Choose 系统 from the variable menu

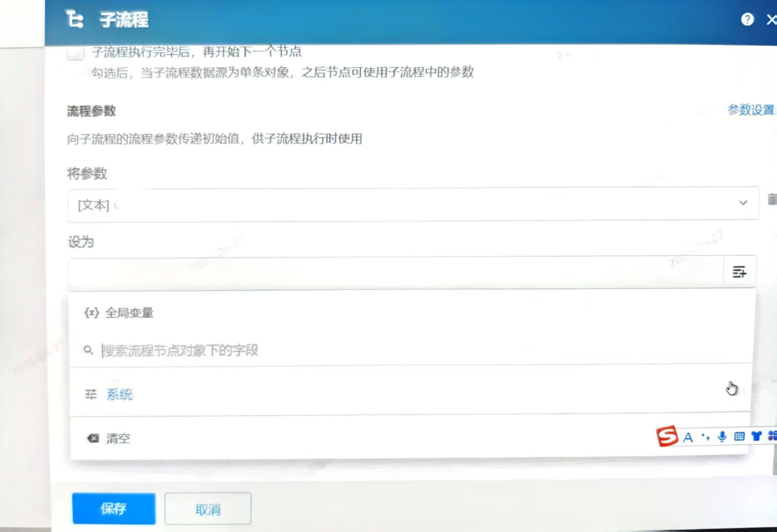pyautogui.click(x=120, y=394)
